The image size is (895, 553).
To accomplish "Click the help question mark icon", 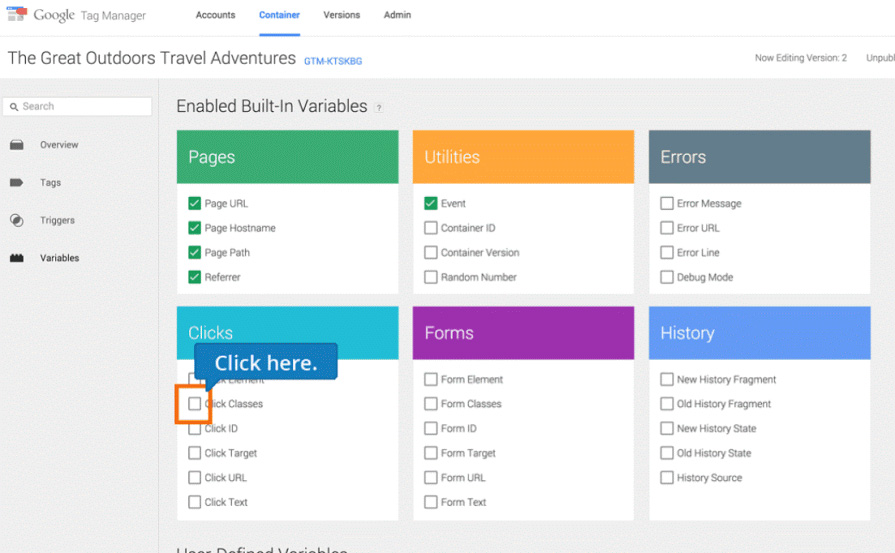I will (378, 108).
